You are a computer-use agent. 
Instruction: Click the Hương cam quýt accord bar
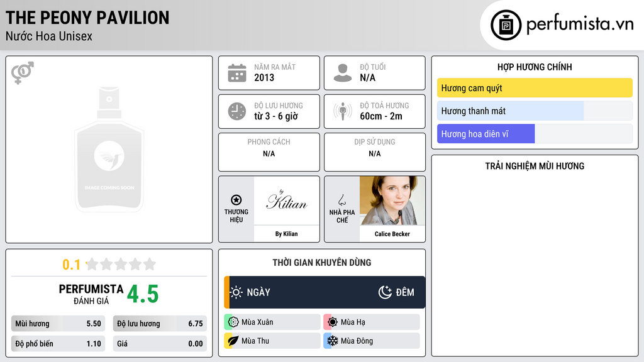tap(535, 88)
